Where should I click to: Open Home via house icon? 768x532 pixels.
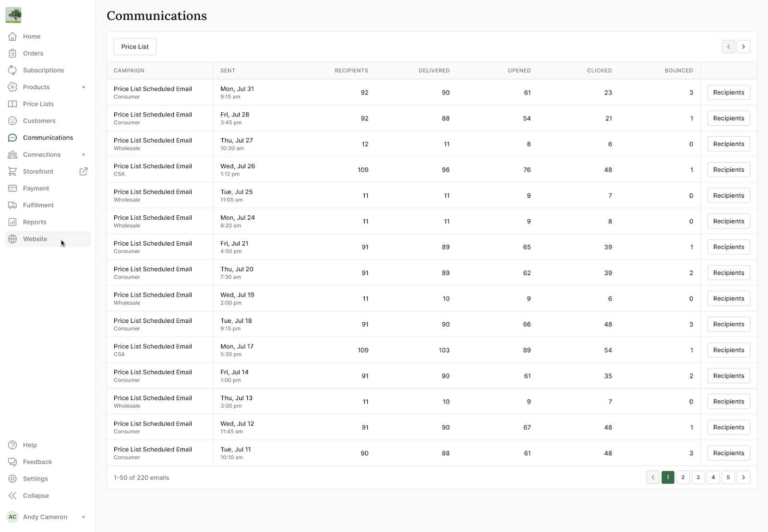(x=12, y=36)
